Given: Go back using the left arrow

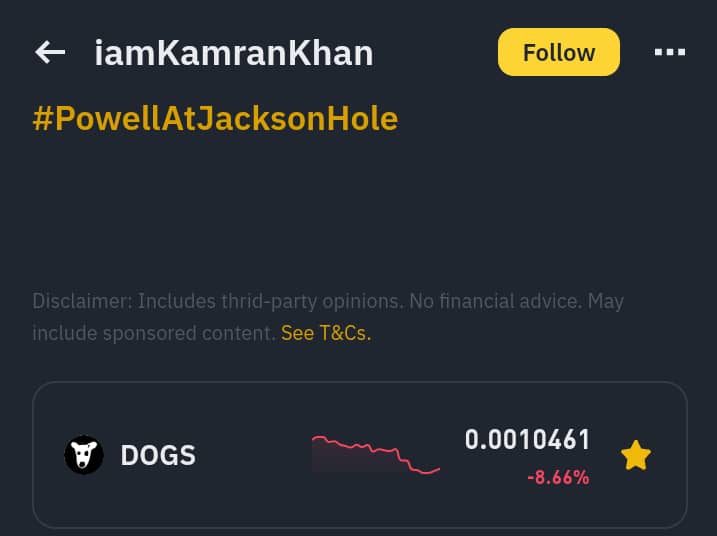Looking at the screenshot, I should pos(50,52).
